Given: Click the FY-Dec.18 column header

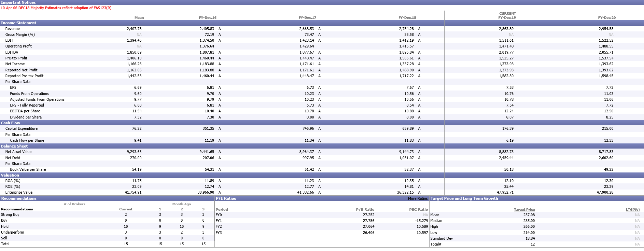Looking at the screenshot, I should [407, 17].
